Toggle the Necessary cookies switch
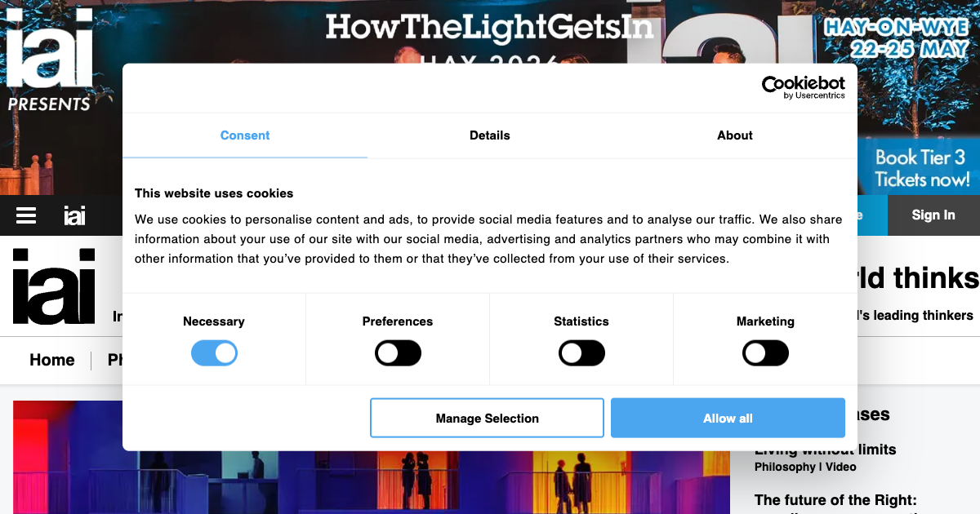This screenshot has height=514, width=980. 214,353
